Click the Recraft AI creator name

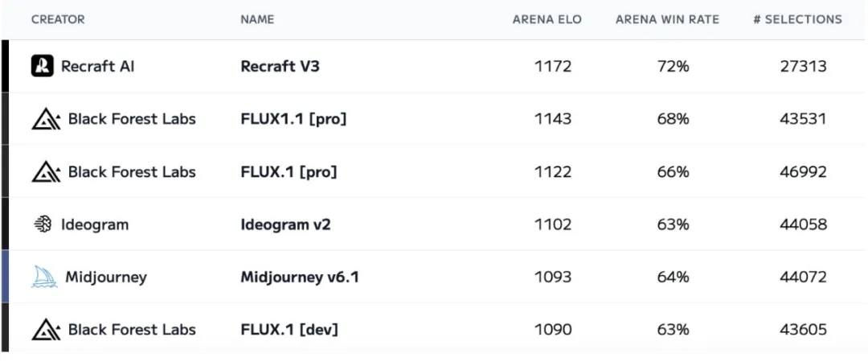pyautogui.click(x=98, y=67)
